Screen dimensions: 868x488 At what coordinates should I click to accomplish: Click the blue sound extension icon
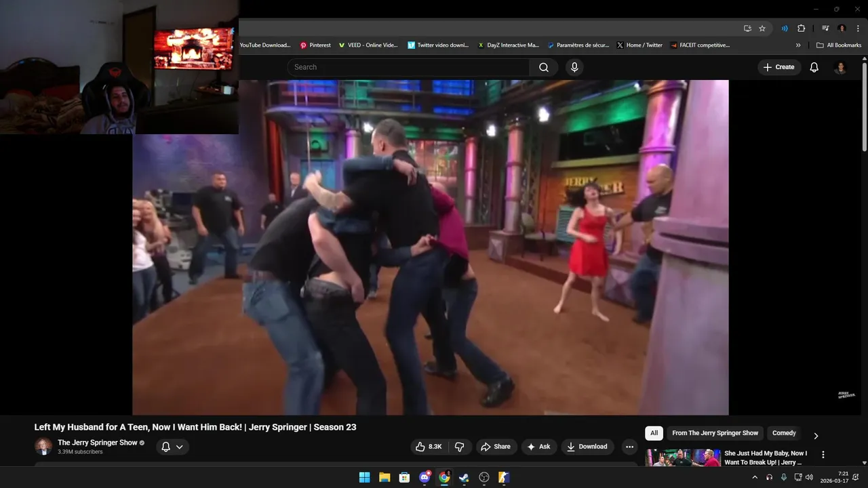[785, 28]
